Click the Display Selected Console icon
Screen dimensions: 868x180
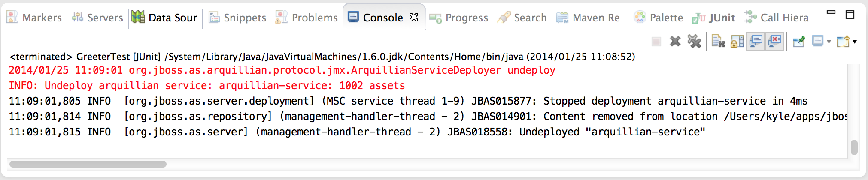click(x=818, y=42)
